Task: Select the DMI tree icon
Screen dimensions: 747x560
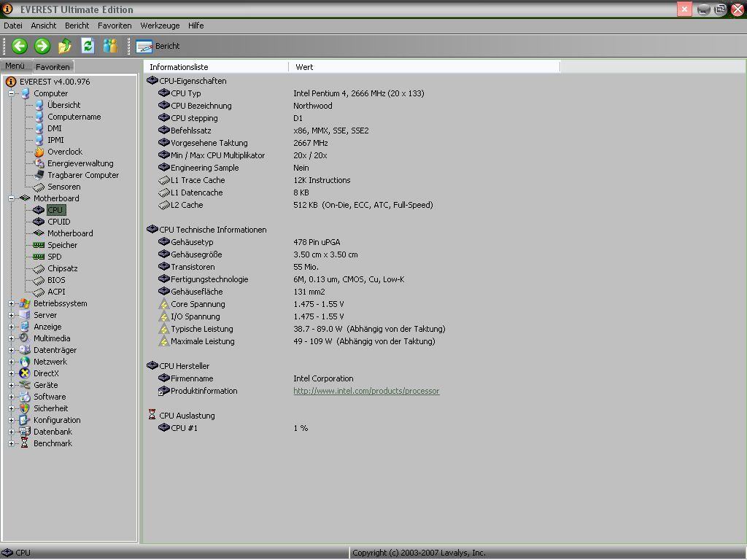Action: click(39, 128)
